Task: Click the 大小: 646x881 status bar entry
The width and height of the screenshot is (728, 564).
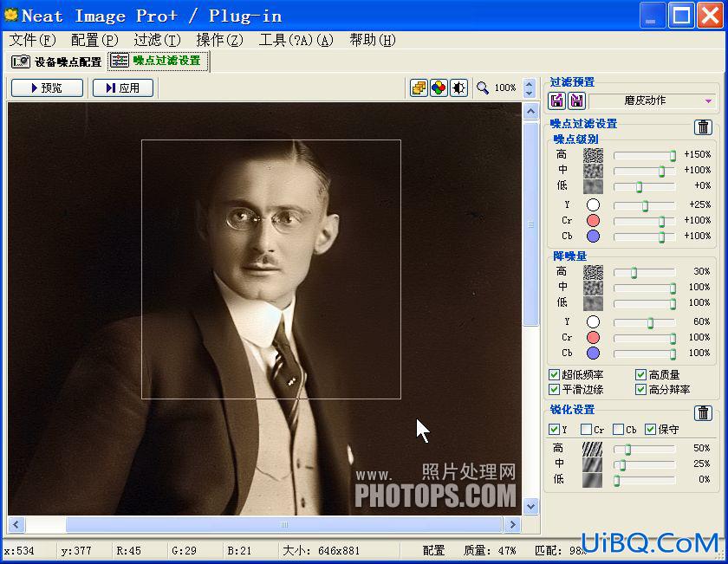Action: [322, 550]
